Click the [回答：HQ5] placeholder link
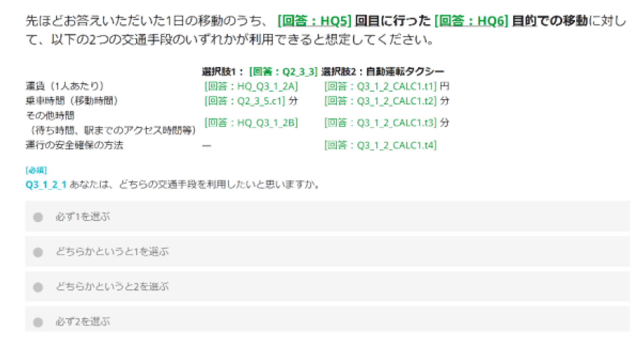This screenshot has height=346, width=644. click(x=314, y=21)
